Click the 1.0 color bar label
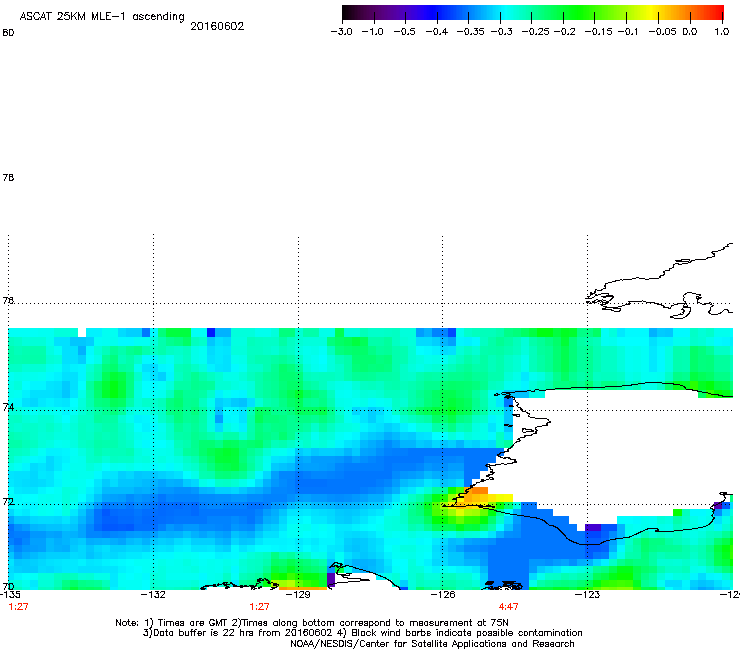The width and height of the screenshot is (740, 650). (x=722, y=32)
